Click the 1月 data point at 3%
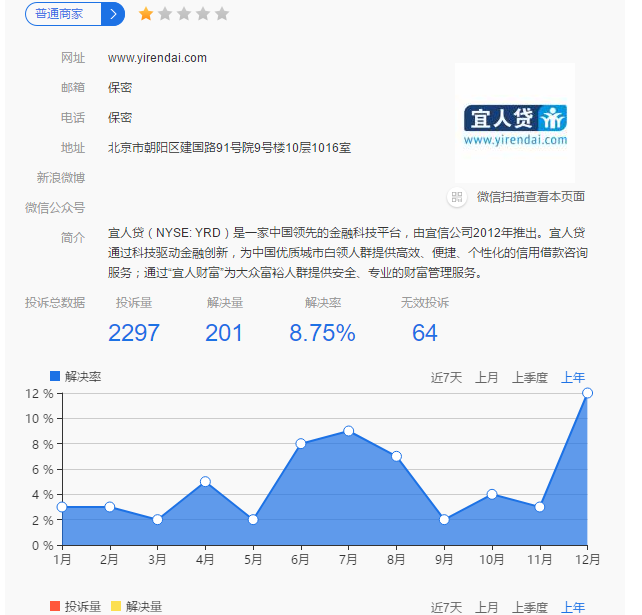Image resolution: width=642 pixels, height=615 pixels. point(62,507)
